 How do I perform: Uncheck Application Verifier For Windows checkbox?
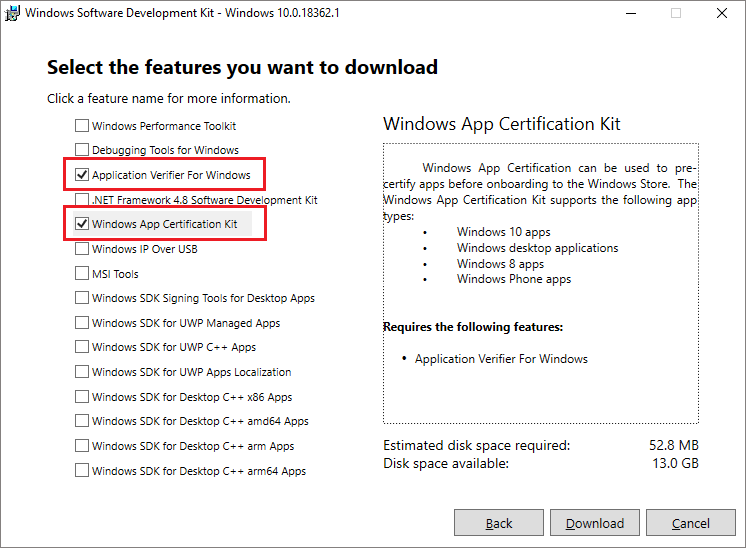tap(82, 175)
